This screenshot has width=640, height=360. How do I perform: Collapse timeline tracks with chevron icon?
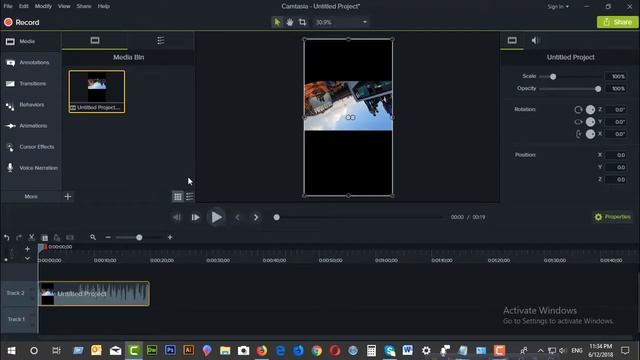[x=27, y=258]
